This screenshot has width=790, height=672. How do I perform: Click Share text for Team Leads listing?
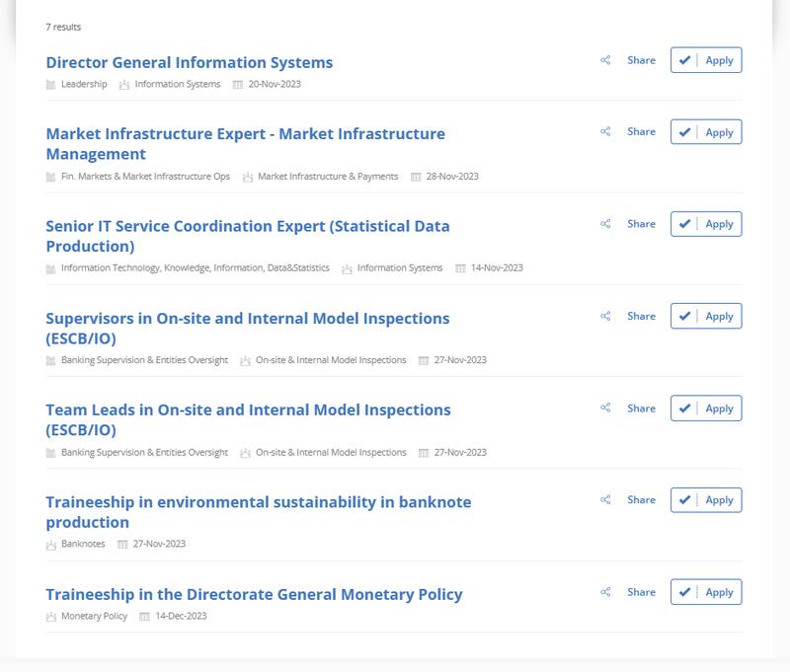(641, 408)
